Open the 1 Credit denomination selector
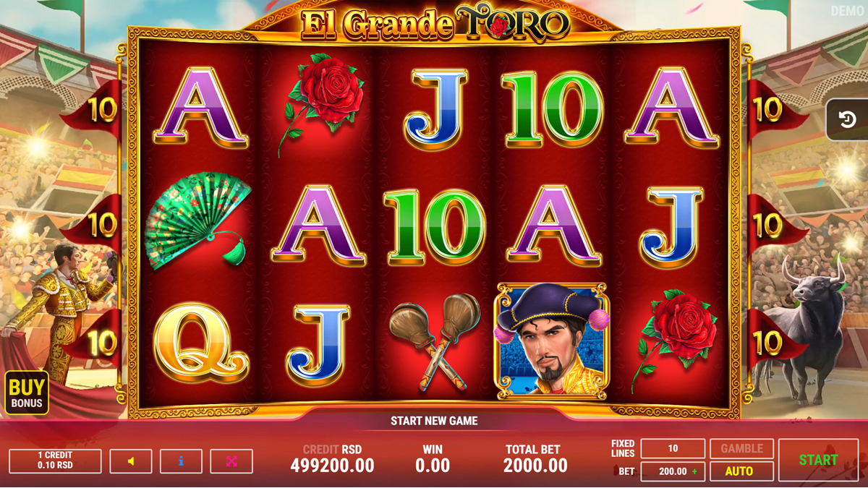868x488 pixels. click(x=55, y=461)
